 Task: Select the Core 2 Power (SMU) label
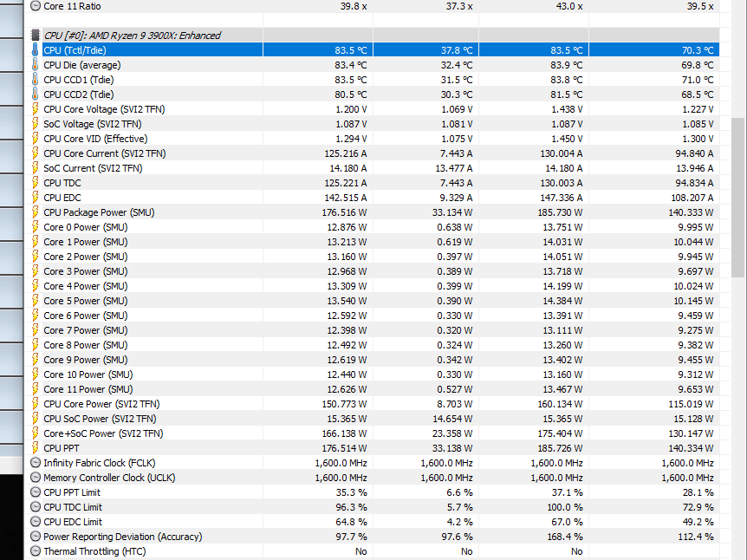coord(86,257)
